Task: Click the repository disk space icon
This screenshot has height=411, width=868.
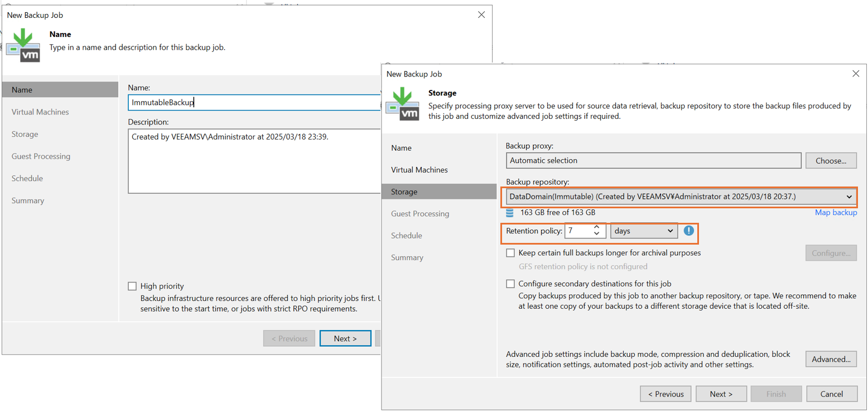Action: 509,213
